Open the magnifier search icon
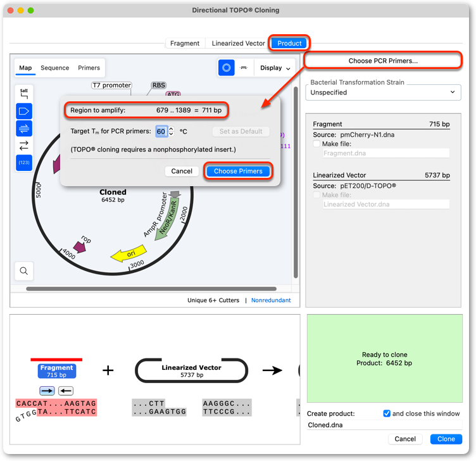476x461 pixels. (24, 270)
